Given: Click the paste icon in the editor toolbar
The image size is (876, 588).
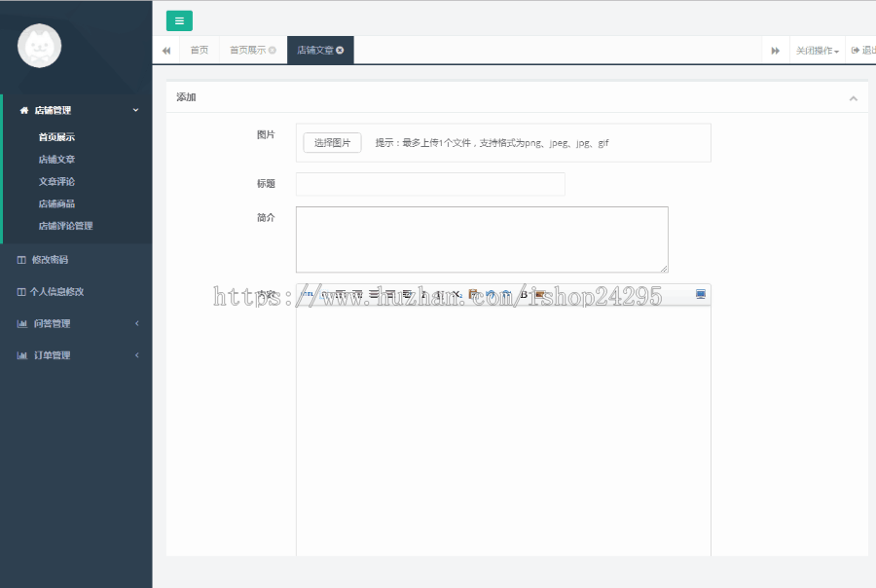Looking at the screenshot, I should click(474, 294).
